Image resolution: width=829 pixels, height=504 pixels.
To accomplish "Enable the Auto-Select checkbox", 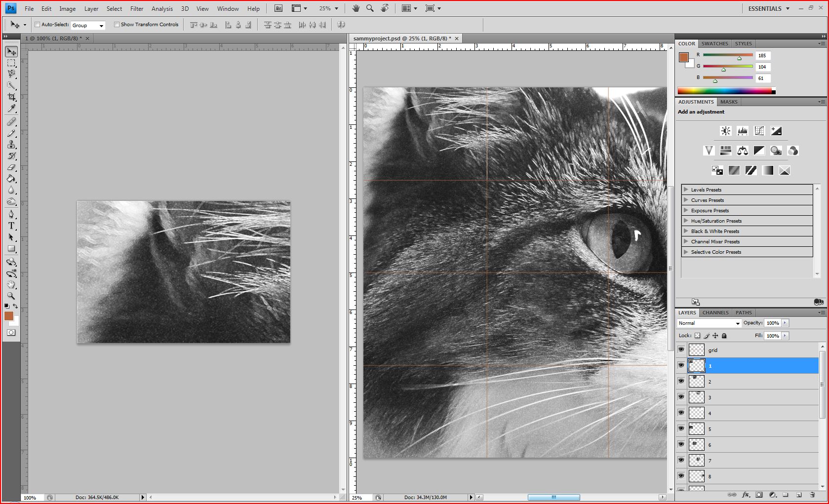I will coord(37,24).
